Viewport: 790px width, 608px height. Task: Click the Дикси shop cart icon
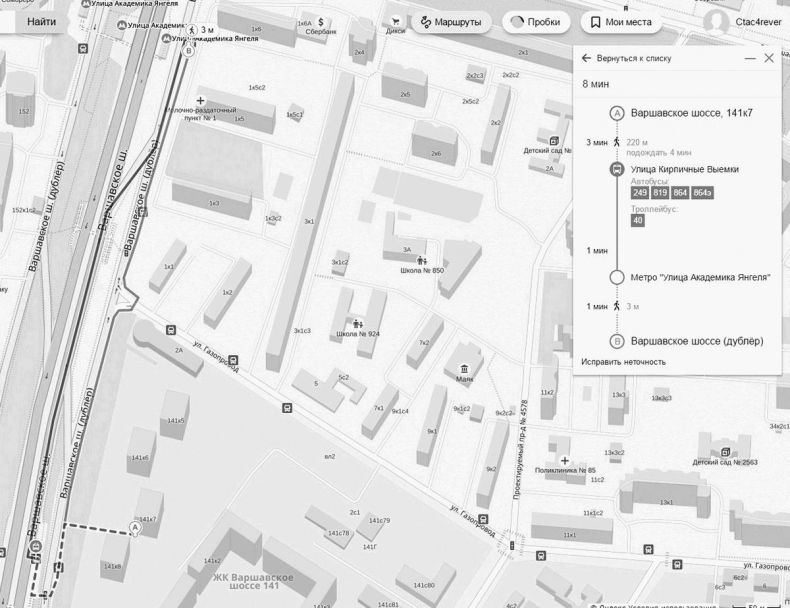point(396,20)
